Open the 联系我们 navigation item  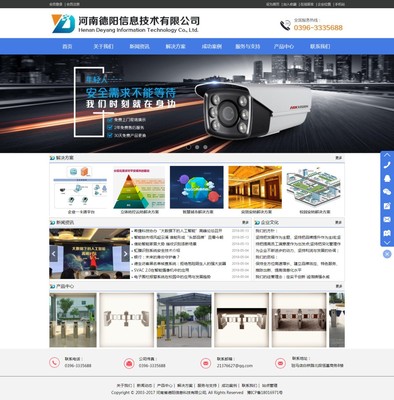click(x=320, y=46)
